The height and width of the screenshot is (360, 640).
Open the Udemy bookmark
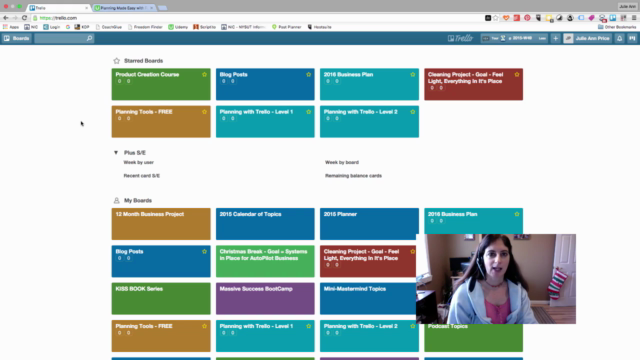pos(178,27)
